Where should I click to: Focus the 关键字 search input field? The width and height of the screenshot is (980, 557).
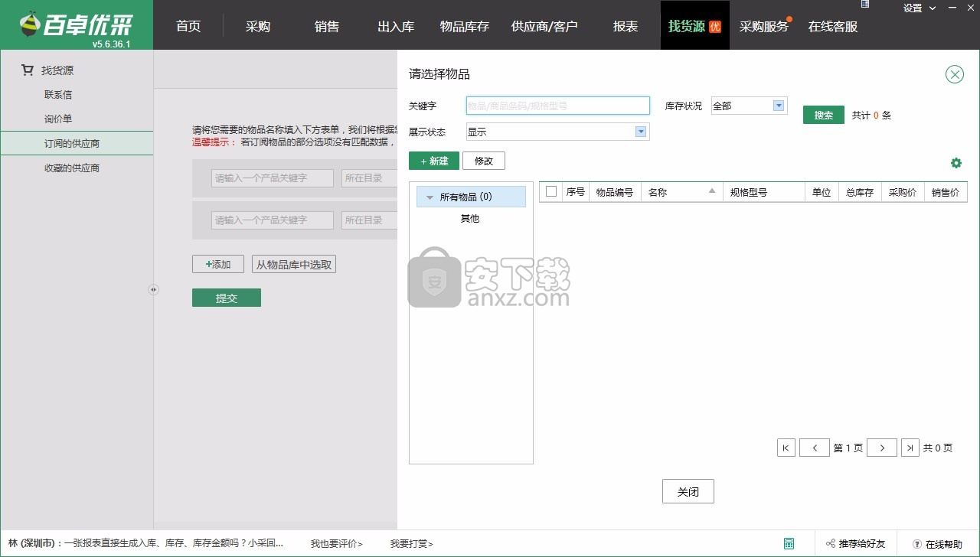coord(558,106)
